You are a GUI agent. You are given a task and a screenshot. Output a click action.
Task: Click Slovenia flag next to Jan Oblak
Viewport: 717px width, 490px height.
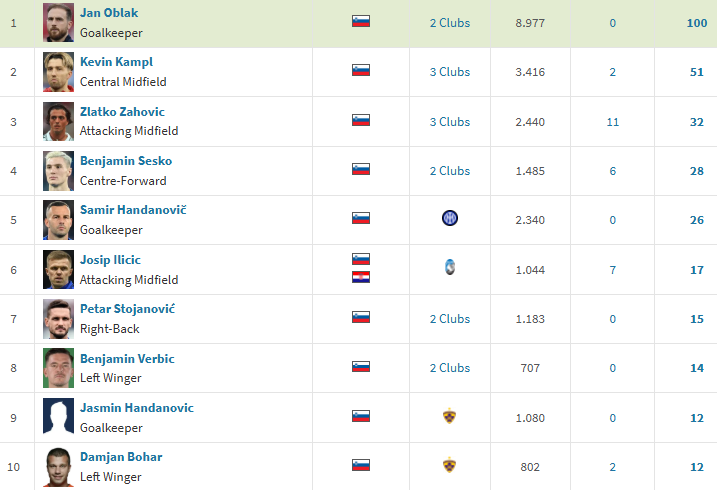point(361,21)
